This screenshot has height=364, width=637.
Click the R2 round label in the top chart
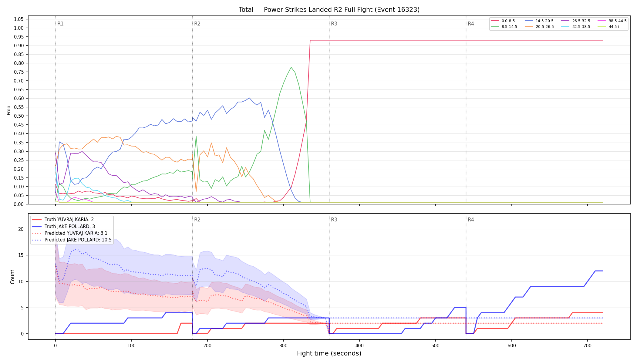(197, 24)
